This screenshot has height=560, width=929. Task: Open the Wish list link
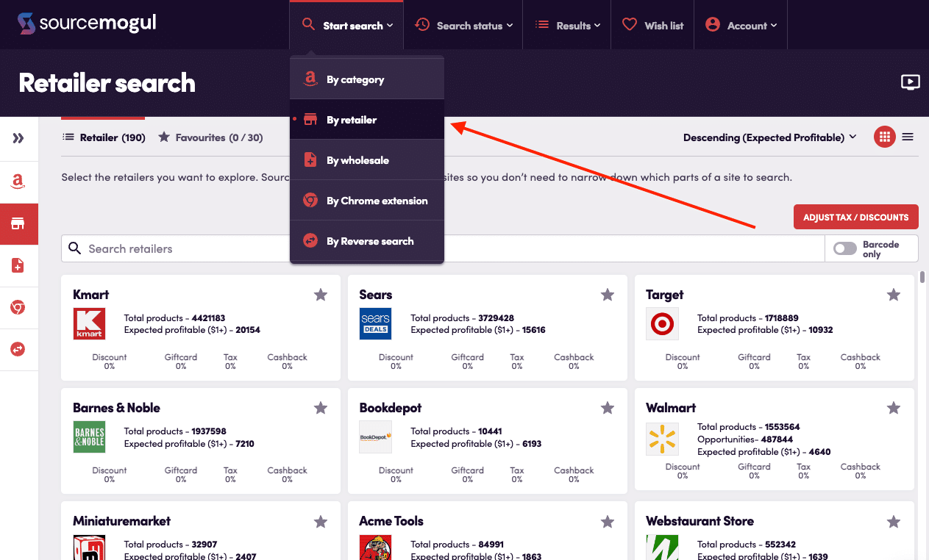[x=652, y=26]
